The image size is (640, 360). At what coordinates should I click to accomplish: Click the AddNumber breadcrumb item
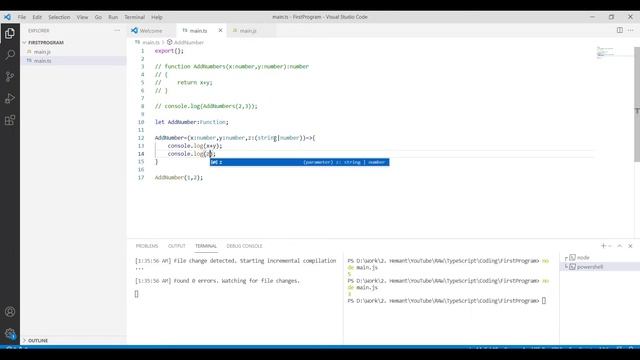(x=189, y=42)
